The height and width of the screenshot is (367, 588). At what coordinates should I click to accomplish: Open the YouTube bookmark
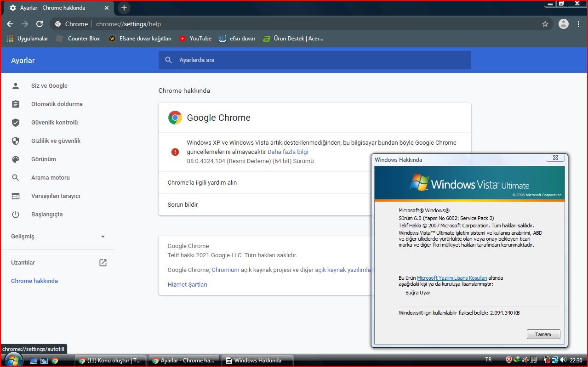point(195,39)
